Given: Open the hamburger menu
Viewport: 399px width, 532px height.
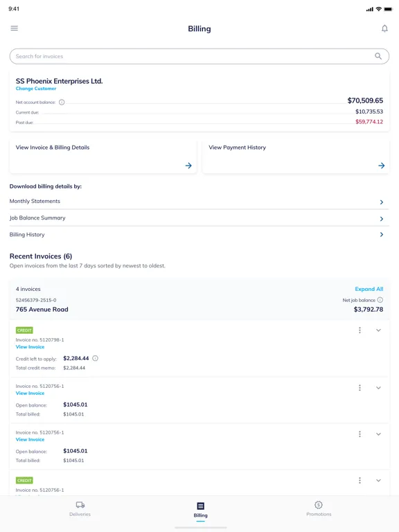Looking at the screenshot, I should point(15,28).
